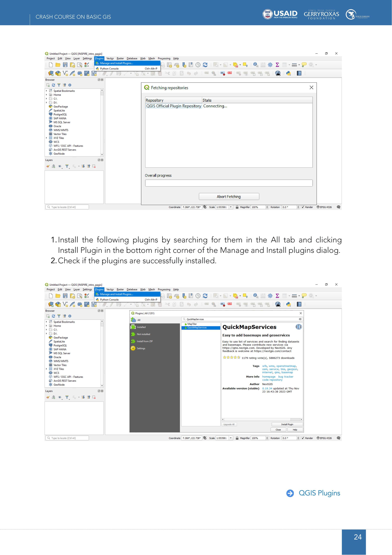
Task: Toggle Render checkbox in the upper QGIS window
Action: pos(303,207)
